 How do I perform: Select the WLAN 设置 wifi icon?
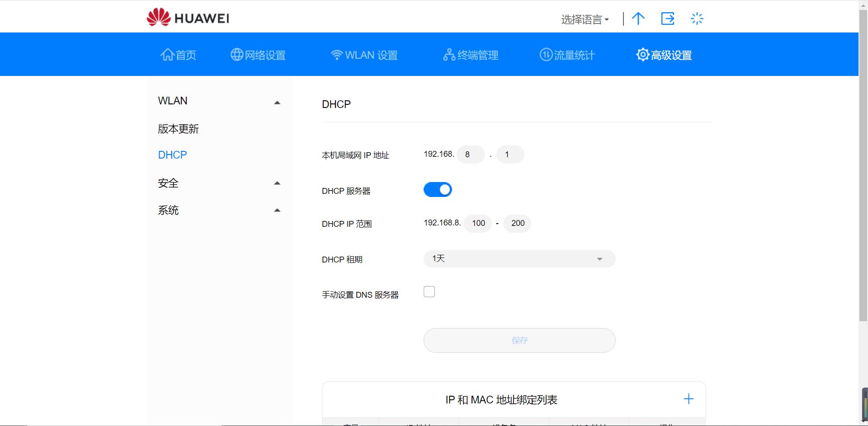337,54
